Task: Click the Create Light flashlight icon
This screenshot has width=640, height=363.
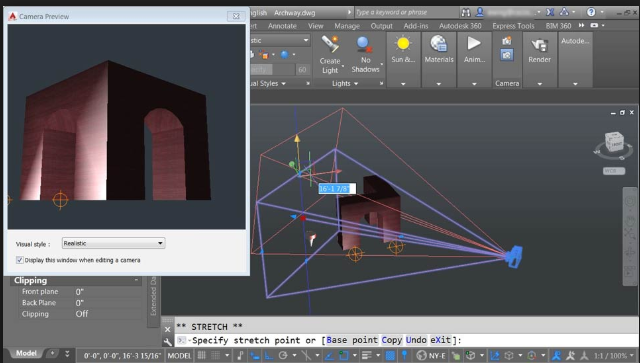Action: pyautogui.click(x=330, y=44)
